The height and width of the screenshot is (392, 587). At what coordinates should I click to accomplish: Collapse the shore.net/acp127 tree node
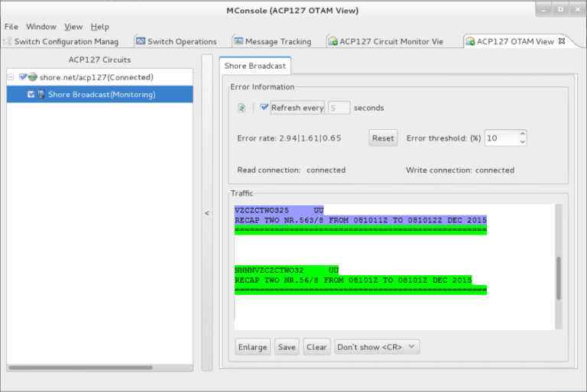pos(11,77)
